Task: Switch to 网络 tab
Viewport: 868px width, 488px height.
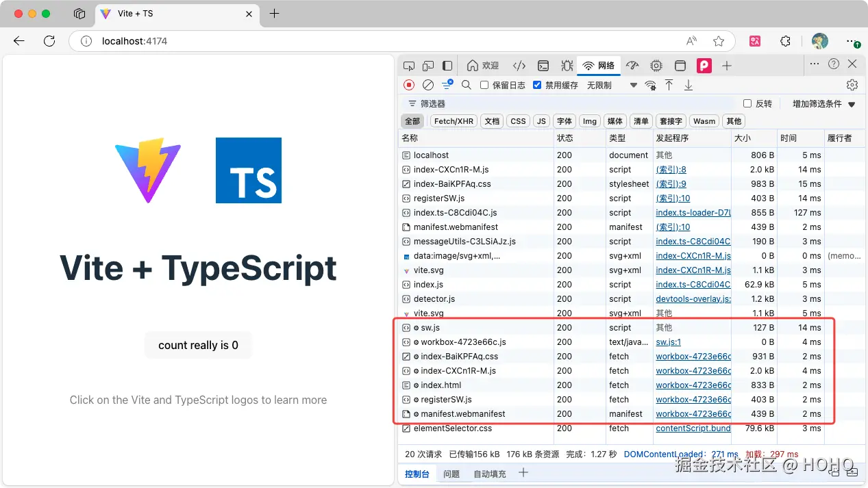Action: tap(599, 66)
